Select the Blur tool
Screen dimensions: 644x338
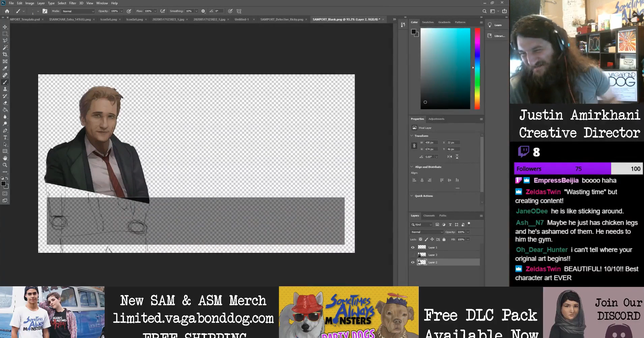click(x=5, y=117)
